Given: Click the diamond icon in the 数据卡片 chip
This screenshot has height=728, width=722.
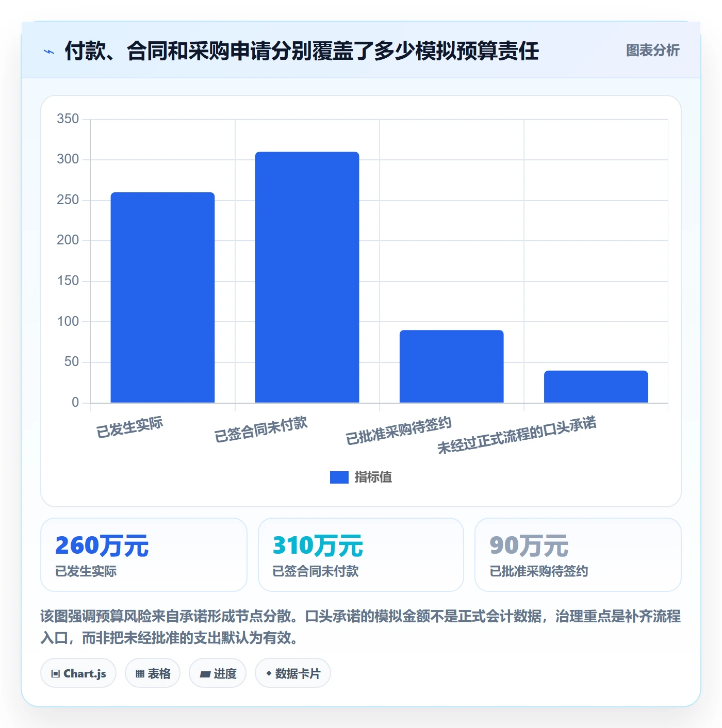Looking at the screenshot, I should 269,673.
